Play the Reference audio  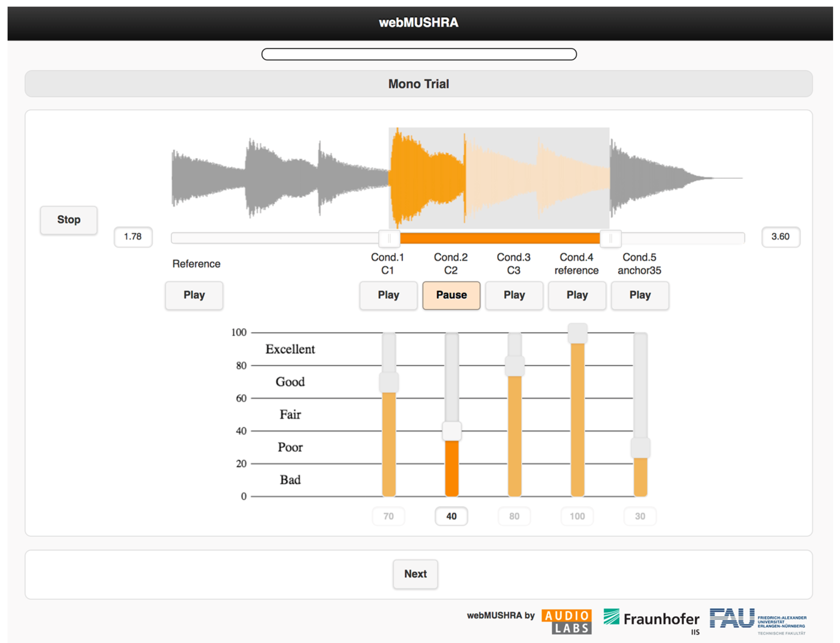click(194, 295)
